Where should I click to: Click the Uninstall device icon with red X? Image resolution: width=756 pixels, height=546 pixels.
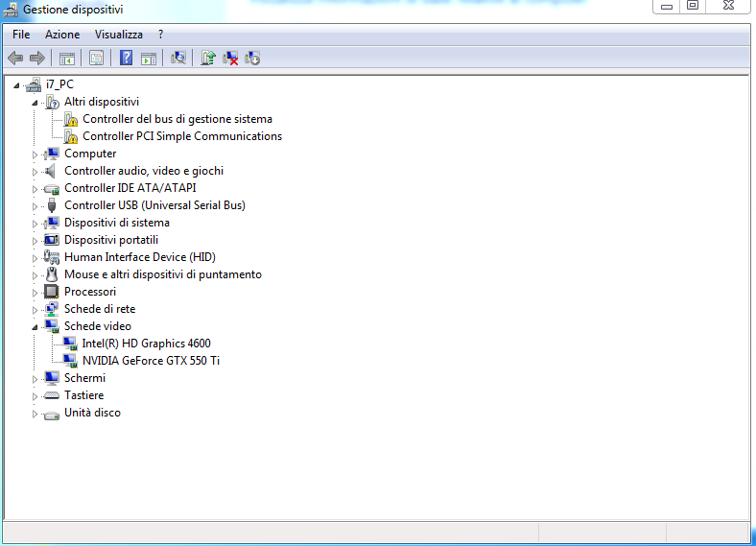pyautogui.click(x=230, y=58)
